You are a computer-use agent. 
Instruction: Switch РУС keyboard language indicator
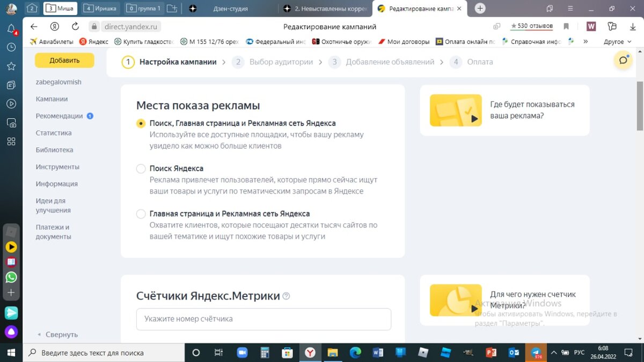(579, 352)
